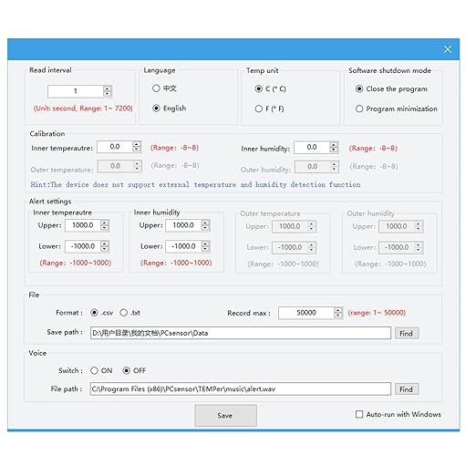Viewport: 476px width, 476px height.
Task: Turn the Voice switch ON
Action: [94, 371]
